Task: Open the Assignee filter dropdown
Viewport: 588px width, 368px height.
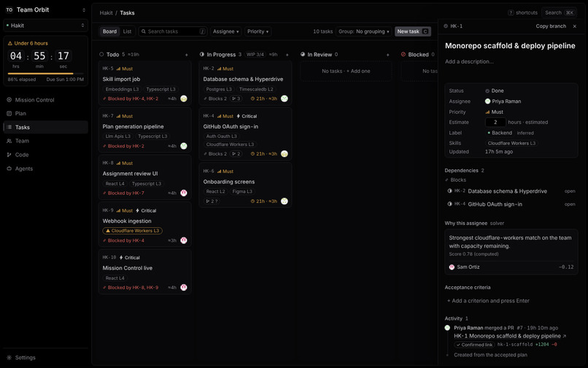Action: point(225,31)
